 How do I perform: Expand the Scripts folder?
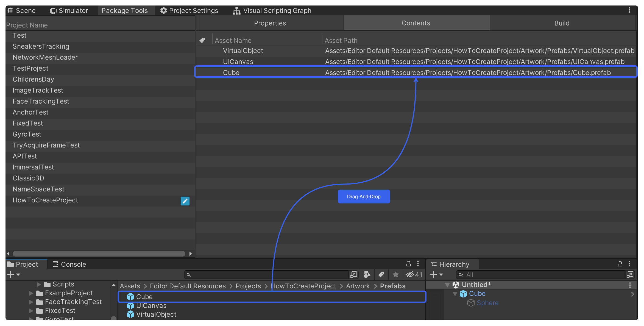[x=39, y=284]
